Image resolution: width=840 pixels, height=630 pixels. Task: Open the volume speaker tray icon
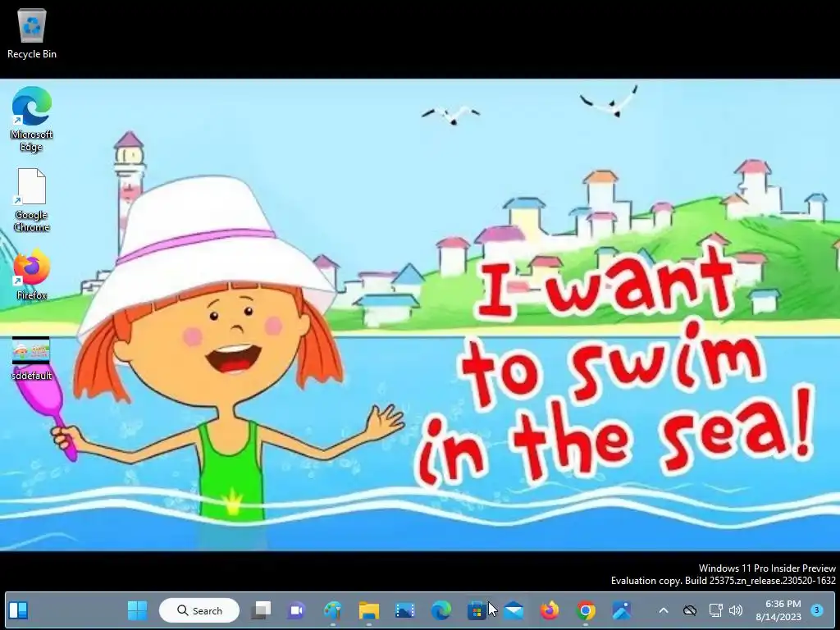click(736, 610)
